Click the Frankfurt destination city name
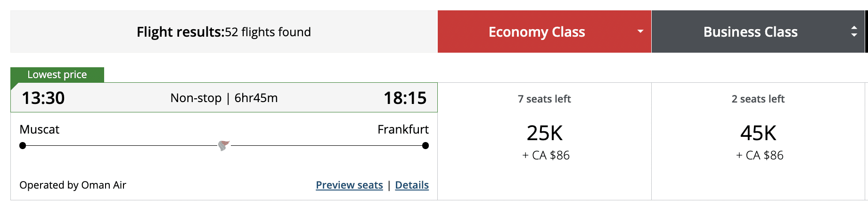 (403, 129)
